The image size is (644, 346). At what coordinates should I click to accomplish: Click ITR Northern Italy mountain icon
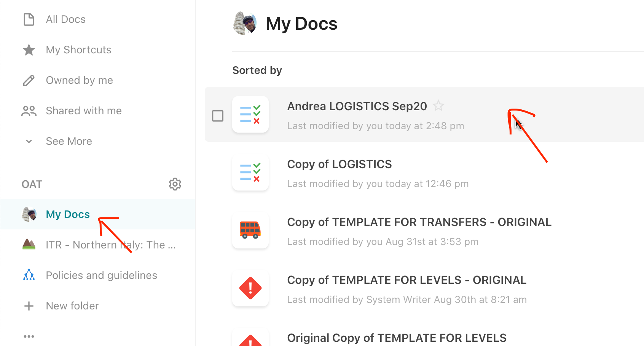tap(29, 244)
